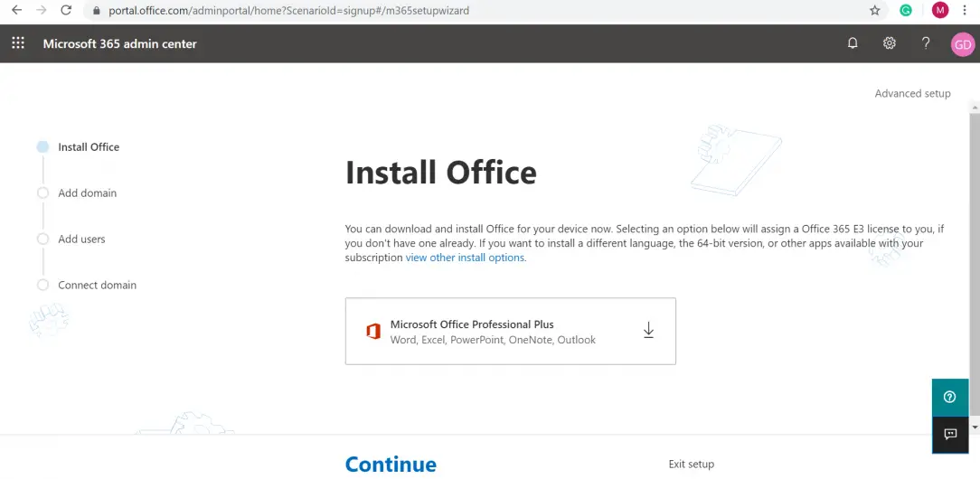Viewport: 980px width, 479px height.
Task: Click the Install Office heading text
Action: tap(440, 173)
